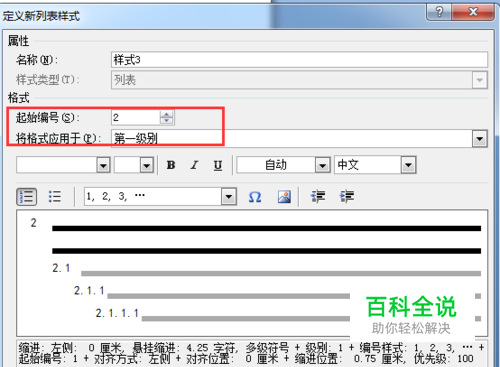Select the bulleted list button
This screenshot has height=367, width=500.
[x=55, y=197]
